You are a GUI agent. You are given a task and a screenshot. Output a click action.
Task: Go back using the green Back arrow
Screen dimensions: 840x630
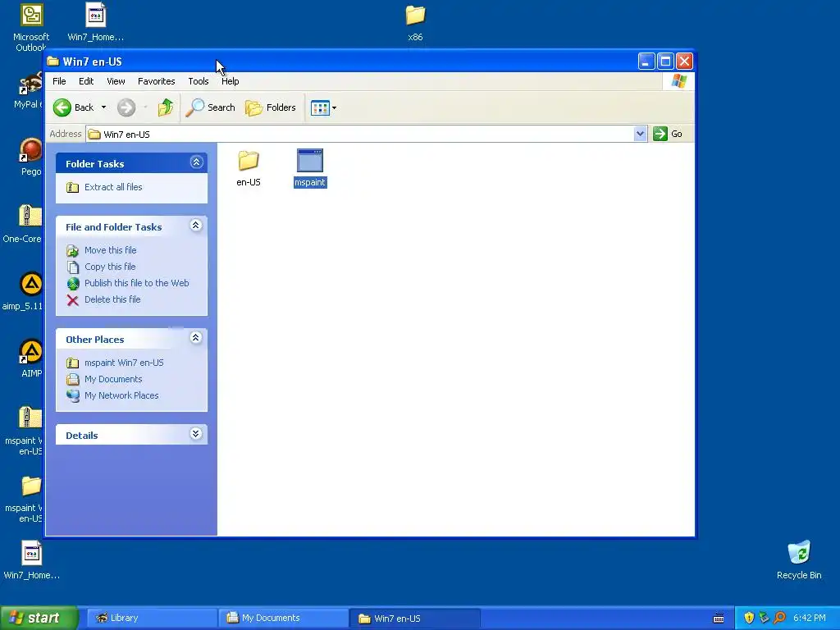[x=73, y=107]
